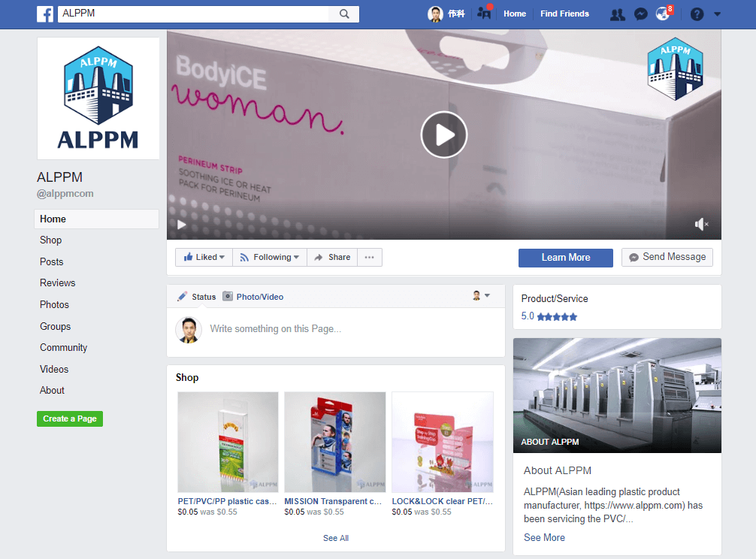Click the ALPPM hexagon logo on cover video
This screenshot has height=559, width=756.
tap(675, 69)
